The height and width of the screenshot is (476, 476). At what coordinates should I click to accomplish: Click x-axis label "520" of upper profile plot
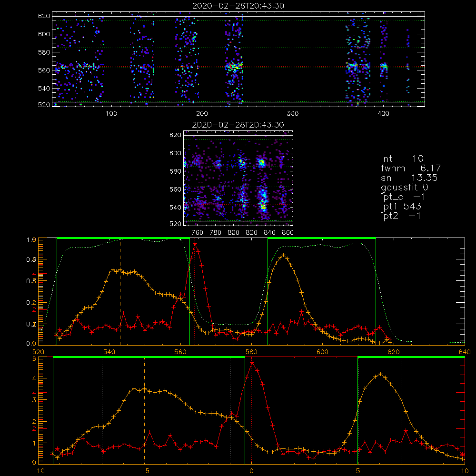(x=38, y=352)
